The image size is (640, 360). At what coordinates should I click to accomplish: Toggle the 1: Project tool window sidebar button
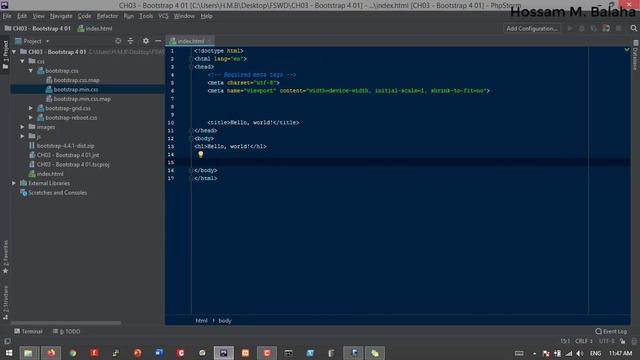[5, 55]
